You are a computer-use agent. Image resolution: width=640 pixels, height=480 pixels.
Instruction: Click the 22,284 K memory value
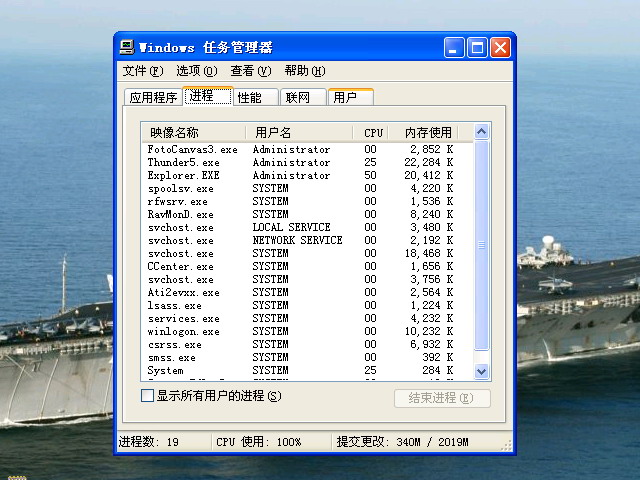(429, 162)
